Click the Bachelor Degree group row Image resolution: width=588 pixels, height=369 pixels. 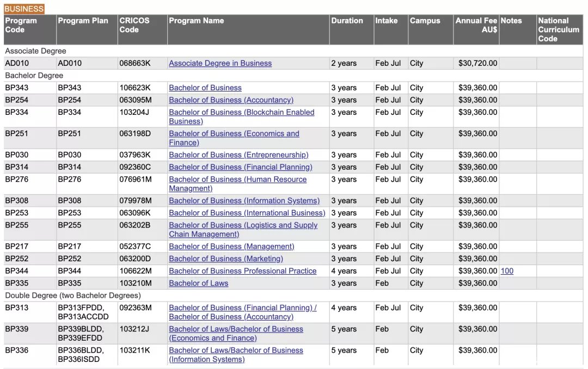(x=293, y=75)
